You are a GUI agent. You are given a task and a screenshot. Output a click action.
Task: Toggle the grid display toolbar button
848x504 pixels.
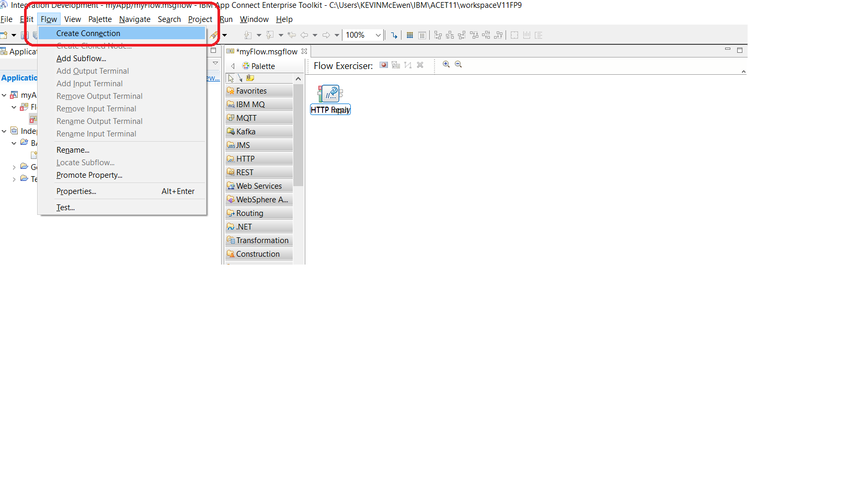410,35
